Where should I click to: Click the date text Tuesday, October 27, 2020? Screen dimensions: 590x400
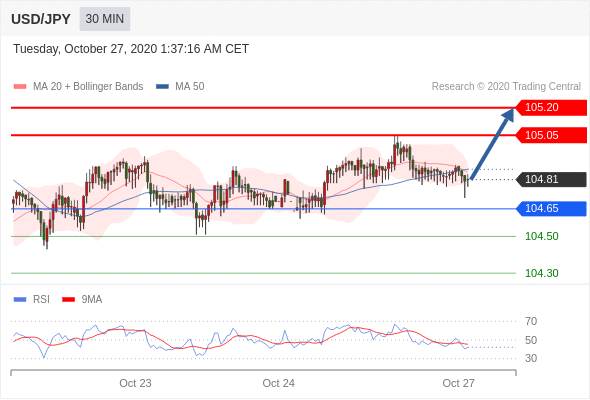point(85,49)
